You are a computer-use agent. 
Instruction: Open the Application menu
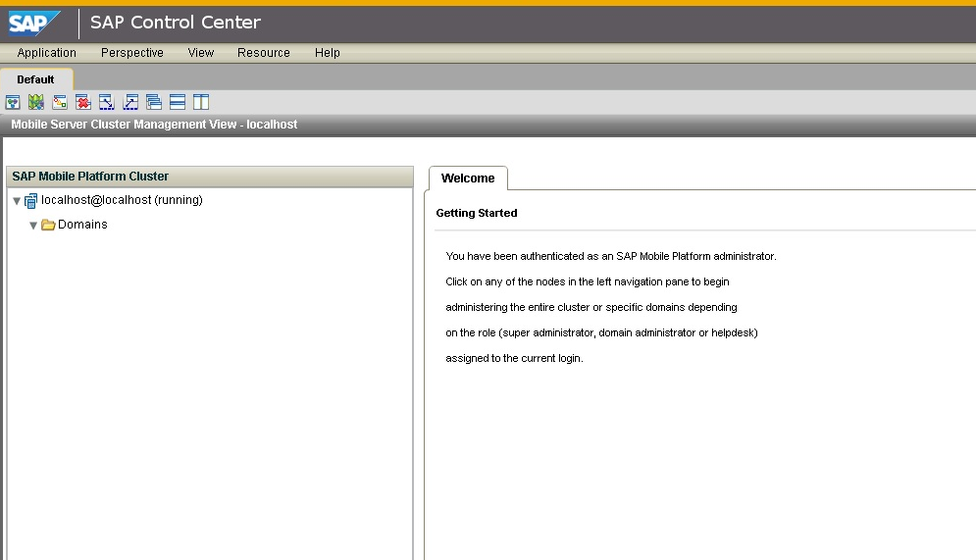pyautogui.click(x=47, y=53)
